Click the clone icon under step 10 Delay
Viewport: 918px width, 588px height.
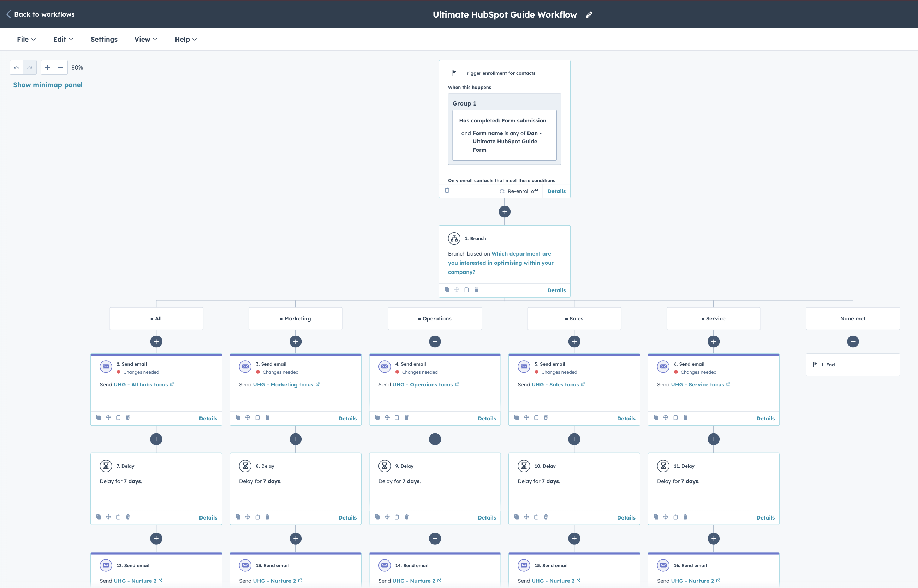click(517, 517)
